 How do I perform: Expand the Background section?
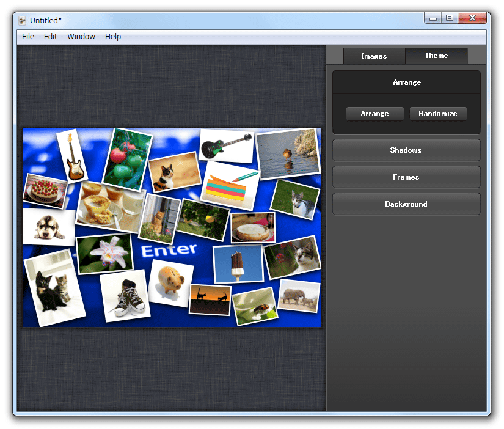click(406, 204)
